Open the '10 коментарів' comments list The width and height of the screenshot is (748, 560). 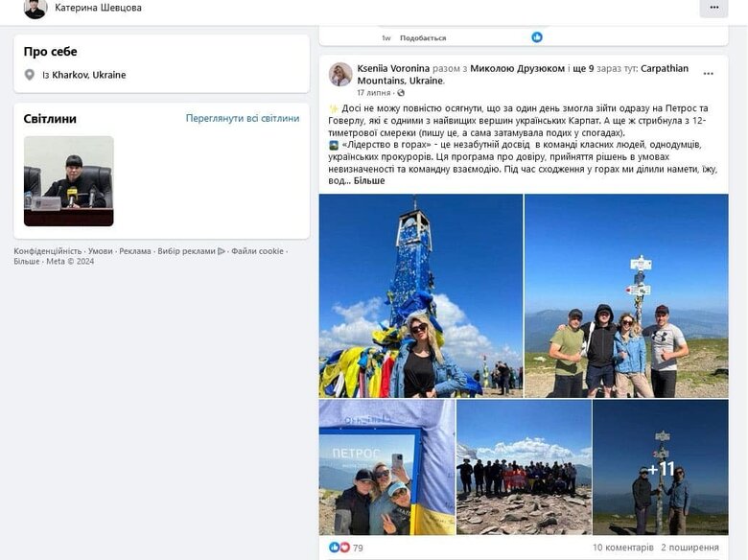click(621, 548)
